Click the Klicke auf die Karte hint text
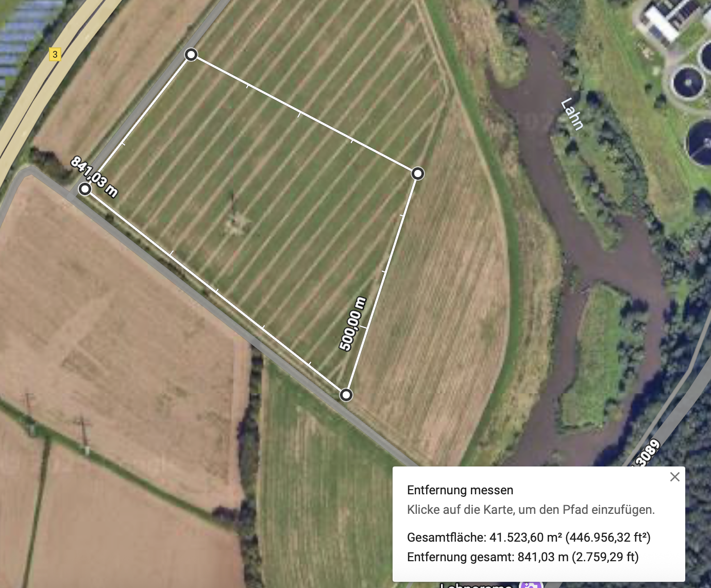The image size is (711, 588). click(x=531, y=510)
